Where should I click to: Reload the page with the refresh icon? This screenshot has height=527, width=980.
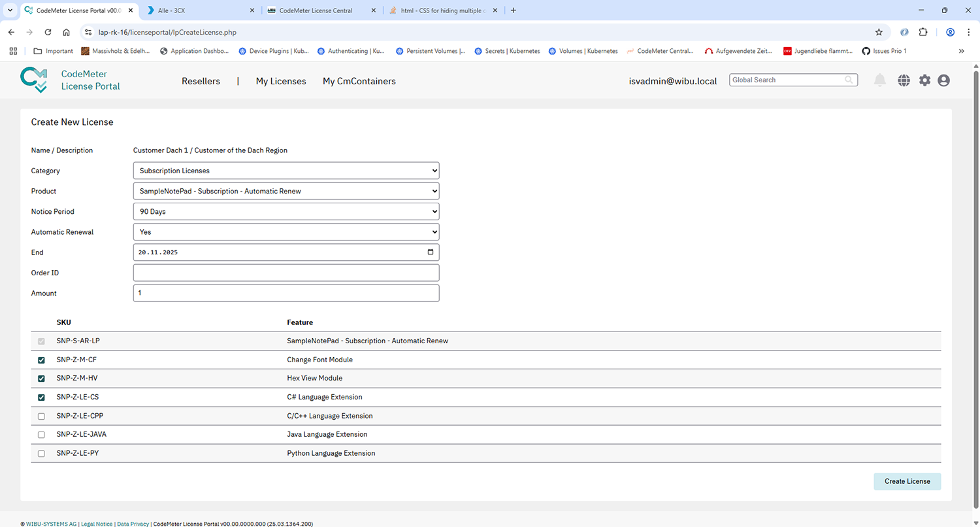(x=48, y=31)
